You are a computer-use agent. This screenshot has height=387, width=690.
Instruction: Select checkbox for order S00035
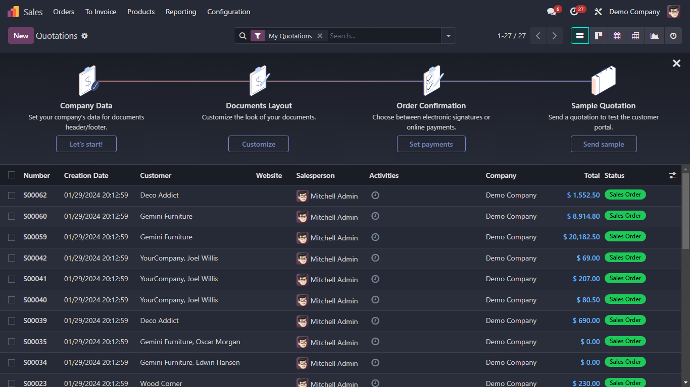11,342
